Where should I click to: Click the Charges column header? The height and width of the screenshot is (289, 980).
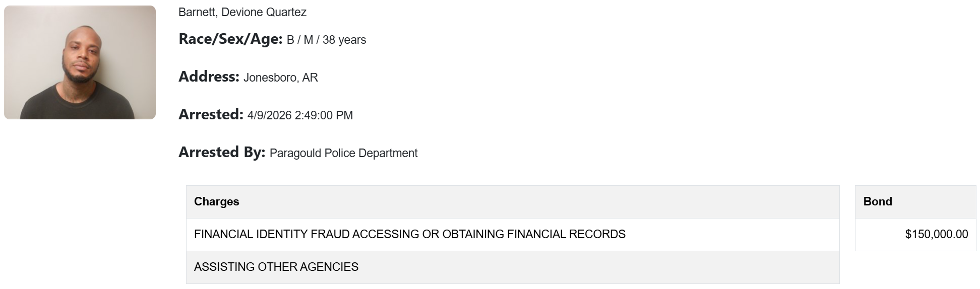217,201
